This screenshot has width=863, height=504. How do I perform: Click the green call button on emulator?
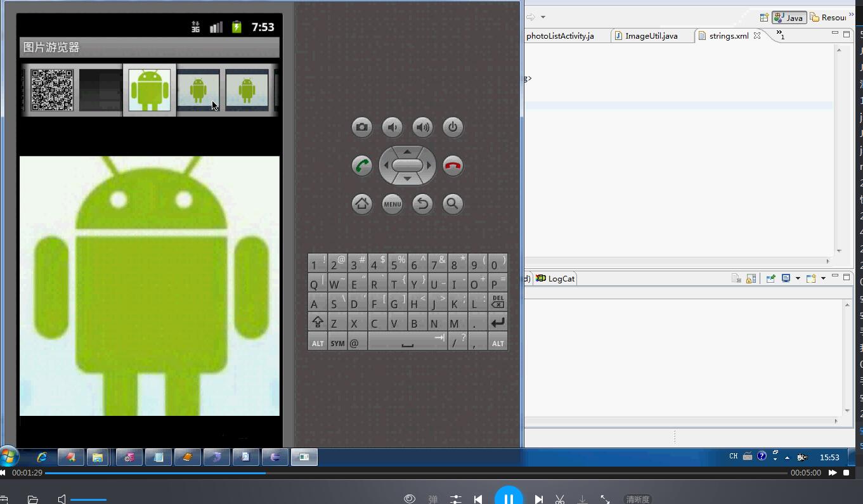[362, 166]
